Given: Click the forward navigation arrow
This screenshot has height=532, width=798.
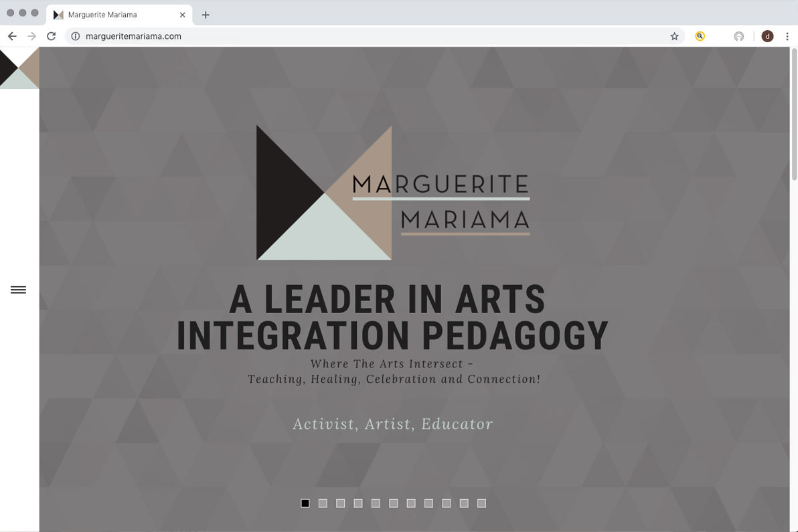Looking at the screenshot, I should [31, 36].
